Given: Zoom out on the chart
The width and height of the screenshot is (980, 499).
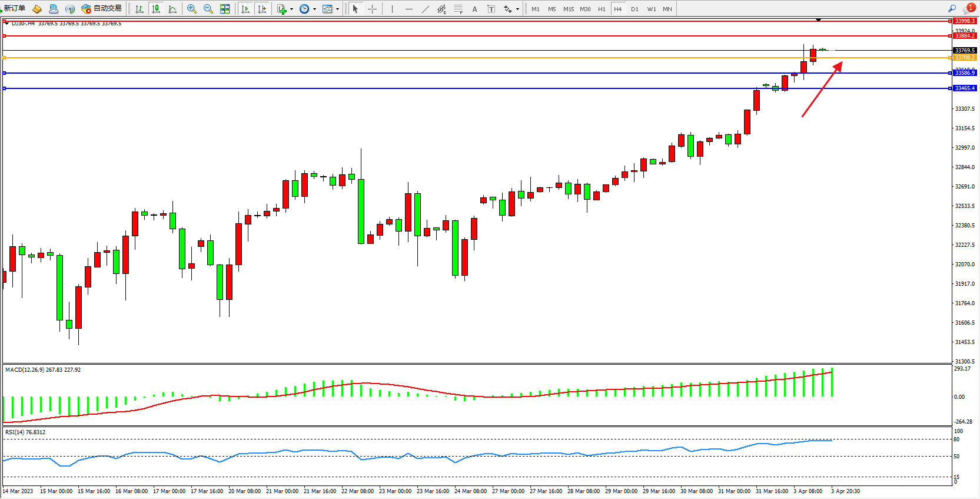Looking at the screenshot, I should click(208, 9).
